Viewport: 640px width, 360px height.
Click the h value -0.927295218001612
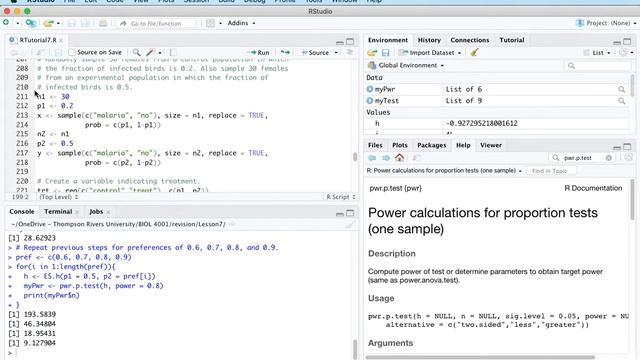pos(481,123)
